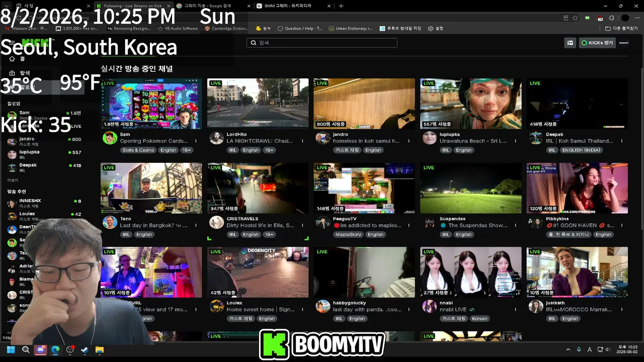Open CRISTRAVELS channel avatar
The height and width of the screenshot is (362, 644).
pos(216,222)
